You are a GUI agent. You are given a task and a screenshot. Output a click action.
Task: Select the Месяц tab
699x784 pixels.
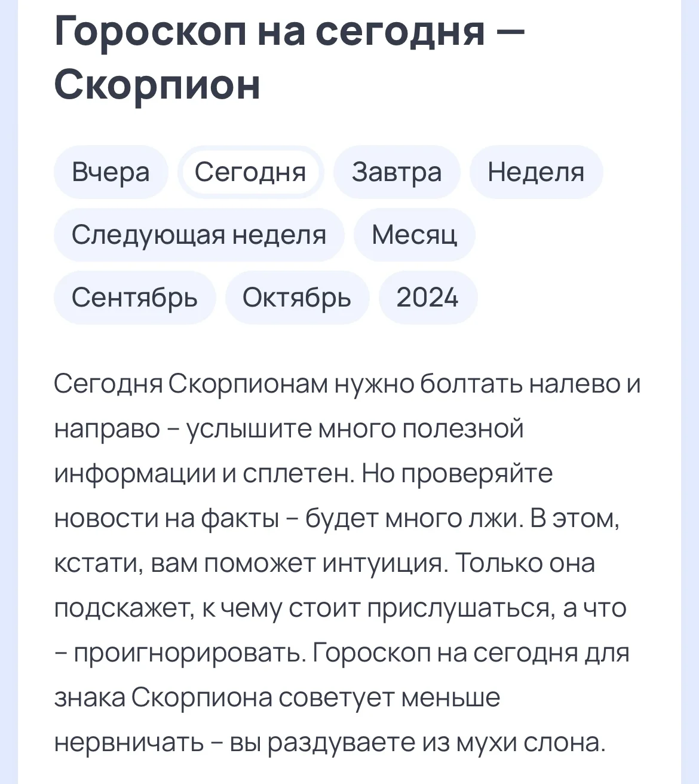click(414, 235)
